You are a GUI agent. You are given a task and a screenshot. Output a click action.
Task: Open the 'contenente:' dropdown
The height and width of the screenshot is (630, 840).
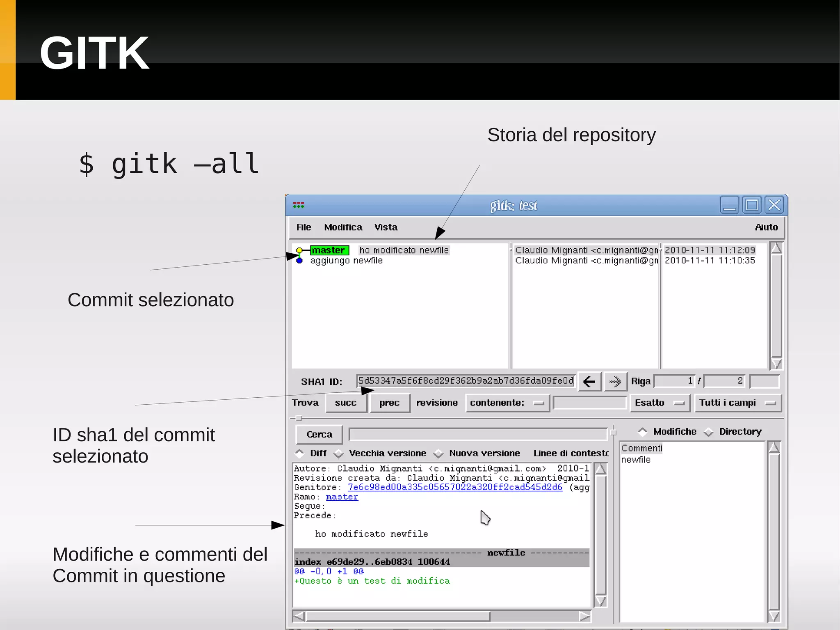507,403
